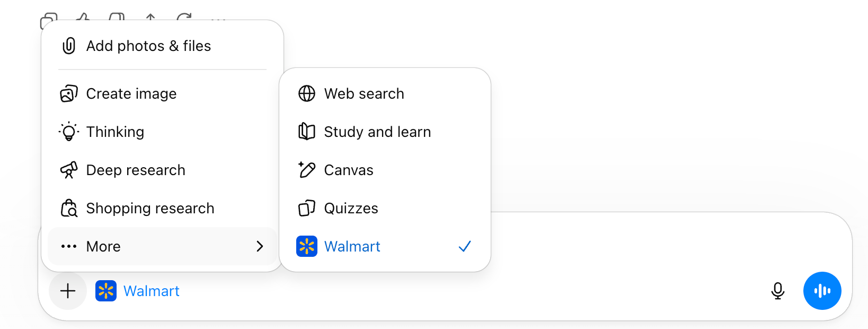Viewport: 868px width, 329px height.
Task: Click the Walmart logo in the submenu
Action: pyautogui.click(x=307, y=246)
